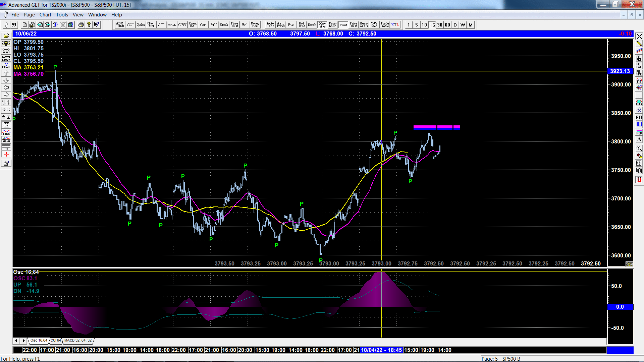The image size is (644, 362).
Task: Switch chart to Monthly (M) timeframe
Action: pyautogui.click(x=470, y=25)
